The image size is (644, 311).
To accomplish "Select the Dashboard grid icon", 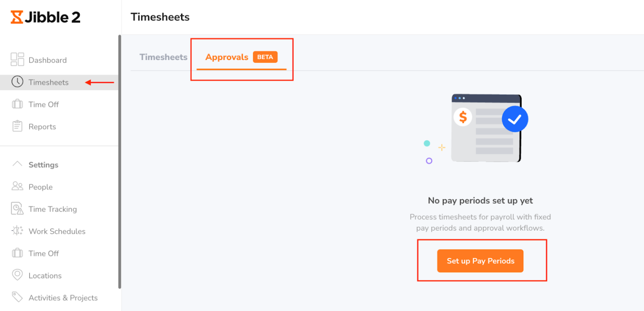I will pos(17,60).
